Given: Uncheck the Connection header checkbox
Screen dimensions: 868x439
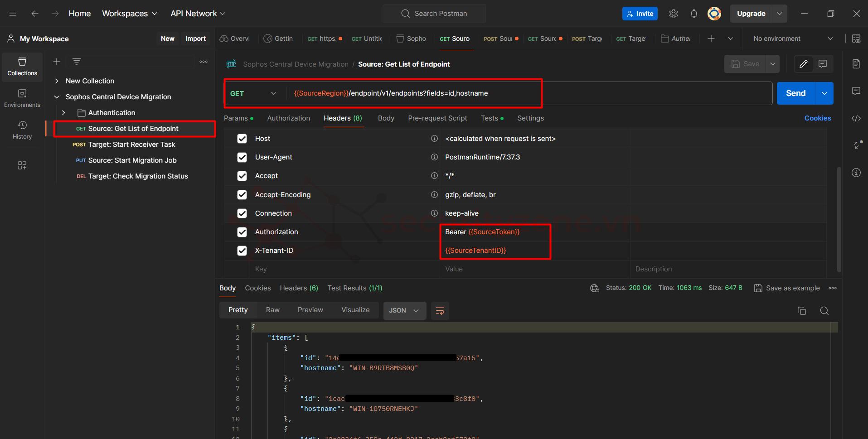Looking at the screenshot, I should [x=242, y=213].
